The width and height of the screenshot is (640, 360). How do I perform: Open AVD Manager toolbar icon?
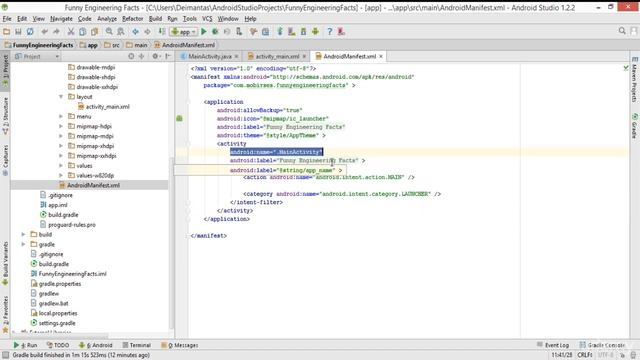[x=291, y=31]
